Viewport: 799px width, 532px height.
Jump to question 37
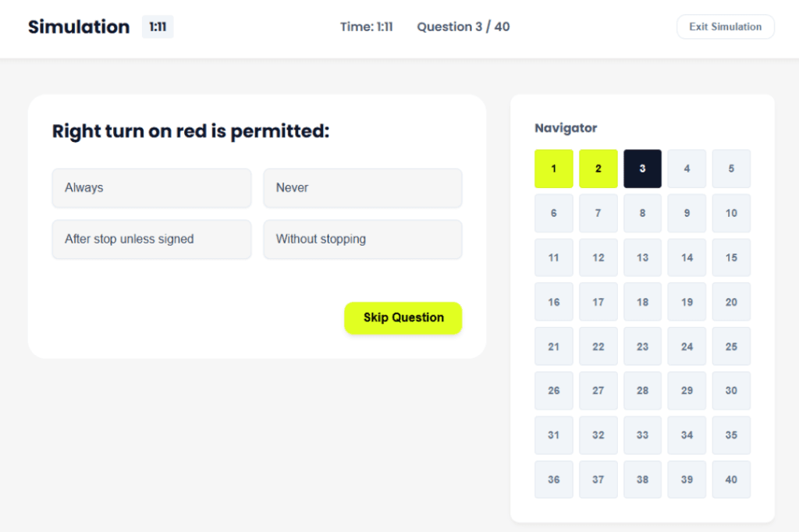[x=598, y=480]
